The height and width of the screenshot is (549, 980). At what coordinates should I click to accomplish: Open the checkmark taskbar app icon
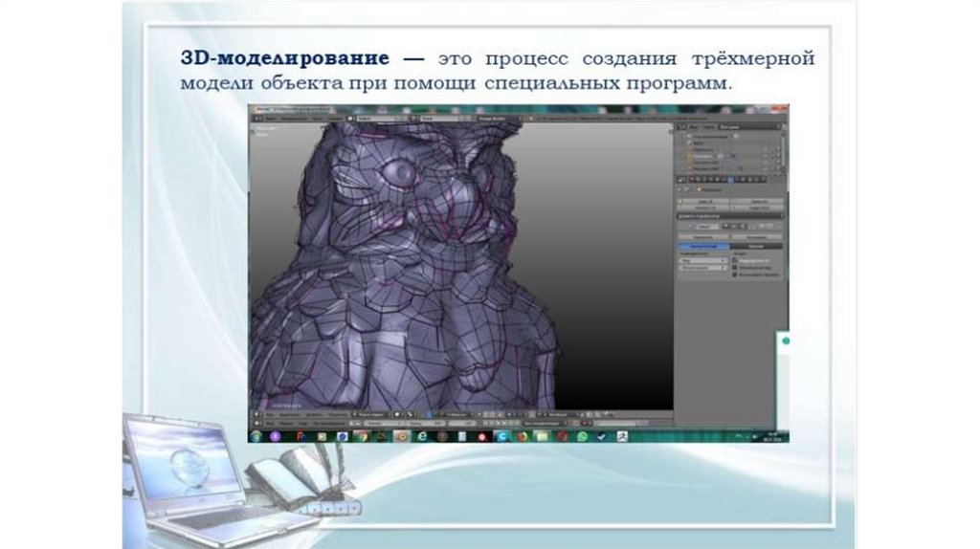pyautogui.click(x=601, y=436)
